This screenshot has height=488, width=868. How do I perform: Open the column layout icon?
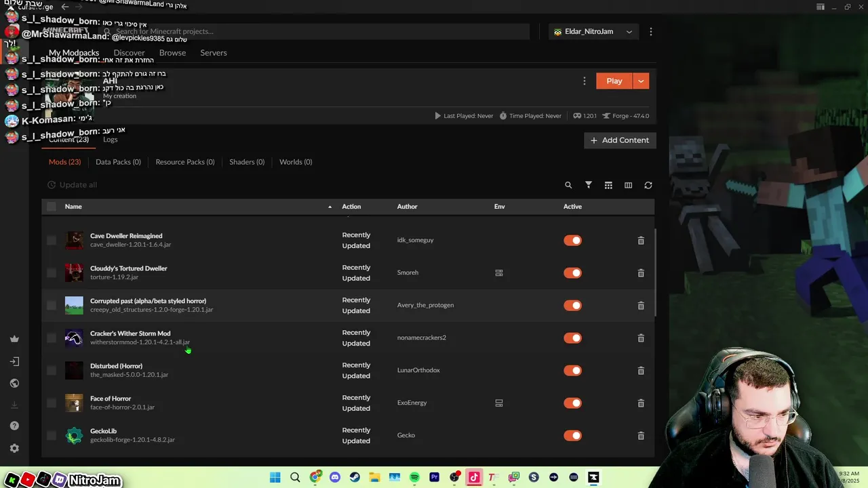(628, 185)
